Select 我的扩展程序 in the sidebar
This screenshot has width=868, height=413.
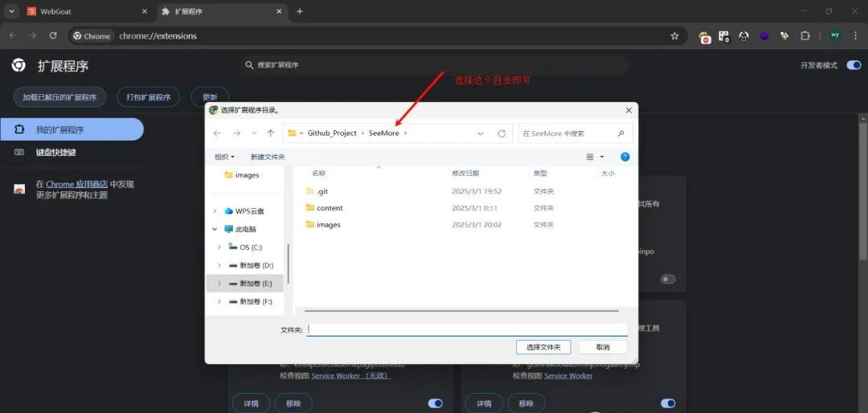point(72,129)
